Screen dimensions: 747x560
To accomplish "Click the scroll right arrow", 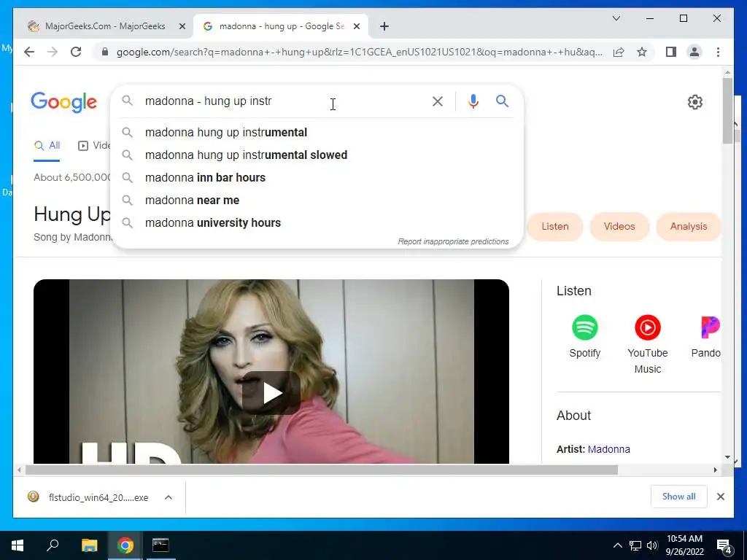I will pos(715,470).
